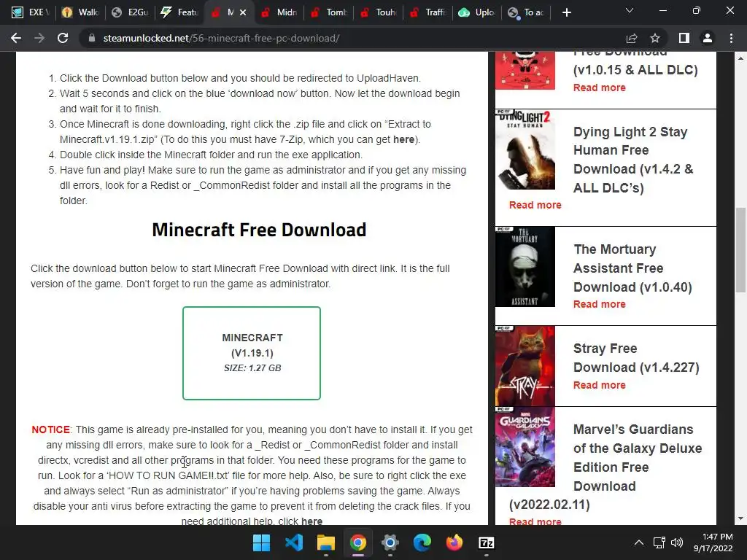Go back to the previous page

tap(16, 38)
